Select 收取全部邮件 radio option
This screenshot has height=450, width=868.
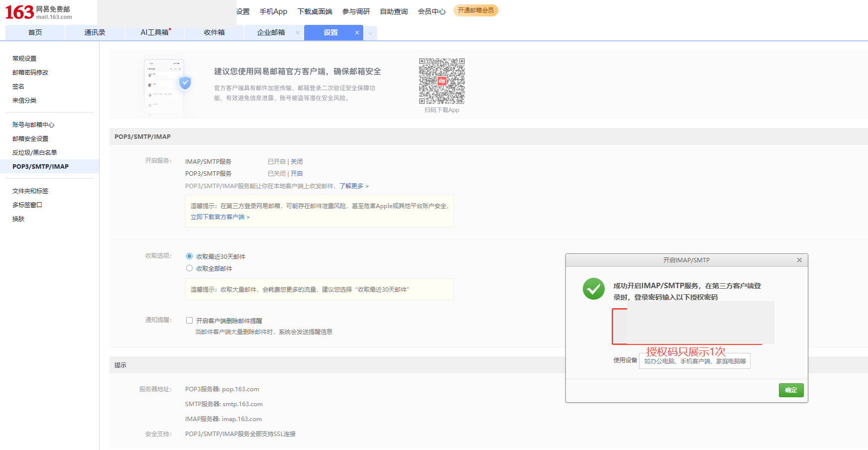[x=189, y=268]
